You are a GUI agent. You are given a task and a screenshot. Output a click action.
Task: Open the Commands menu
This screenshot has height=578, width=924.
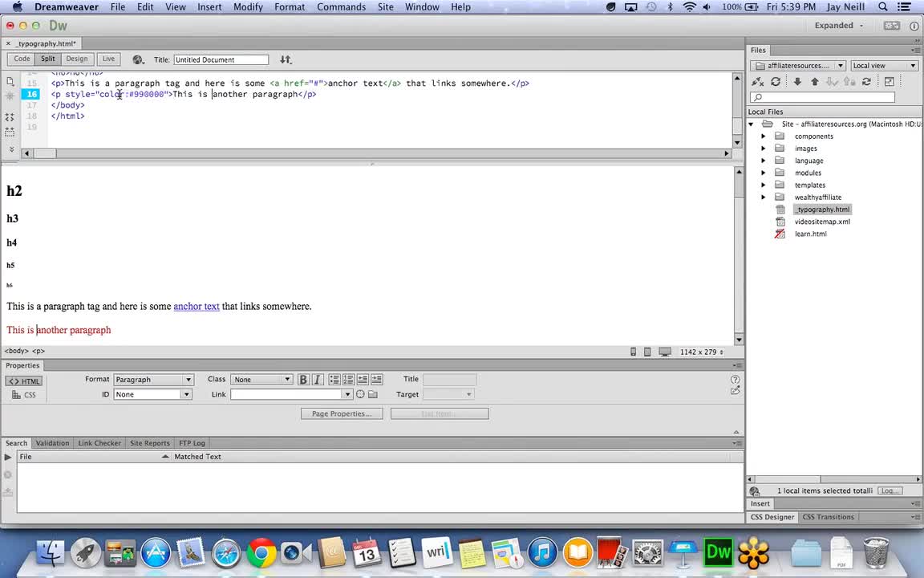pos(341,7)
